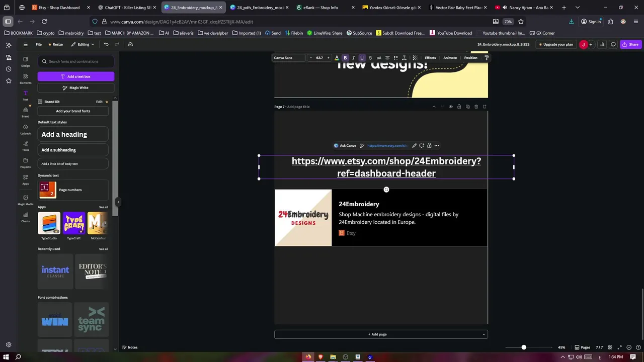Toggle italic text formatting
Viewport: 644px width, 362px height.
353,58
